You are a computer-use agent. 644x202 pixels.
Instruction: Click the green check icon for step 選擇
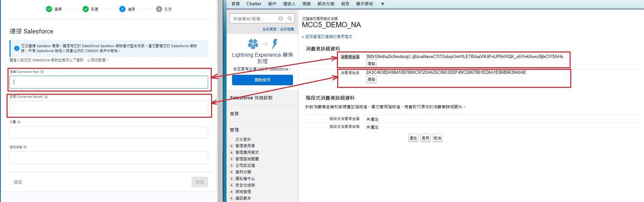pos(49,9)
